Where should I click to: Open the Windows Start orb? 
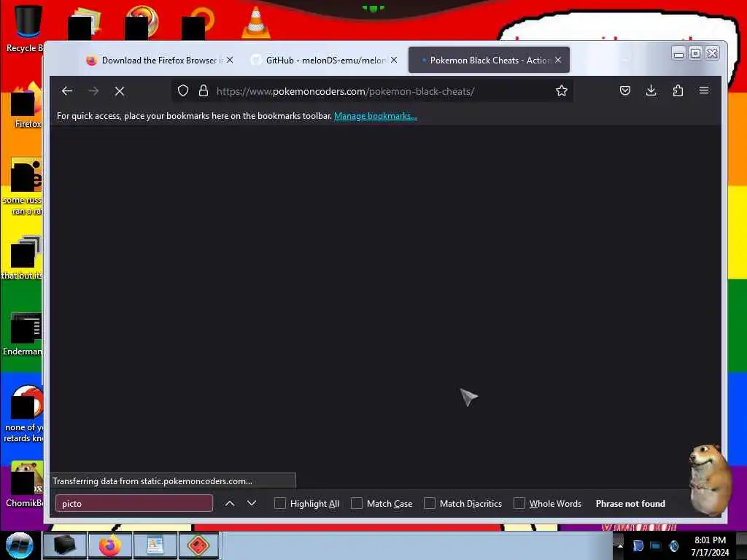[20, 545]
